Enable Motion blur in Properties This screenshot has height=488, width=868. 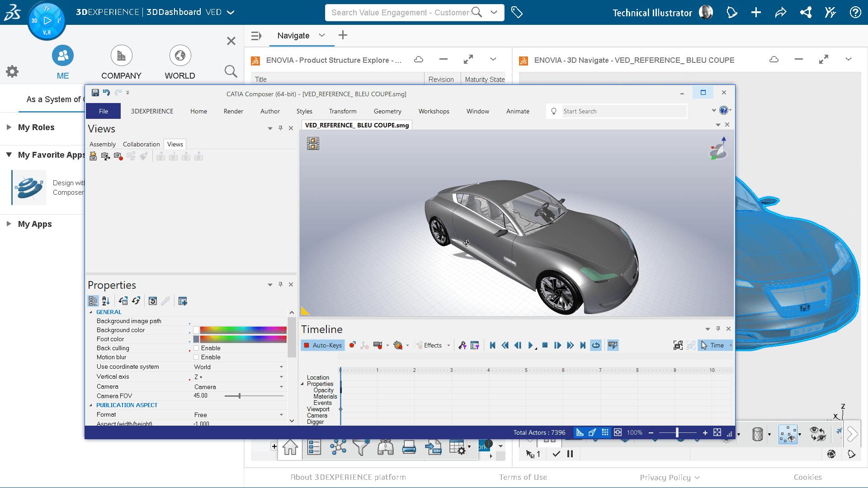197,357
